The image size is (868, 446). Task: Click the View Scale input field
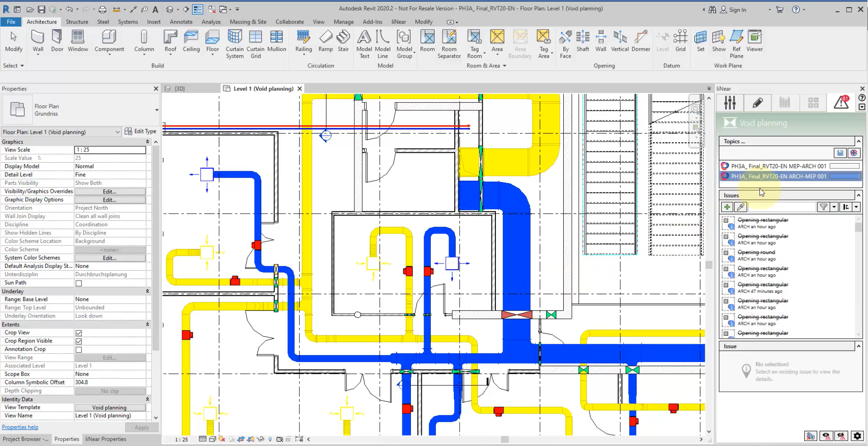(x=110, y=150)
